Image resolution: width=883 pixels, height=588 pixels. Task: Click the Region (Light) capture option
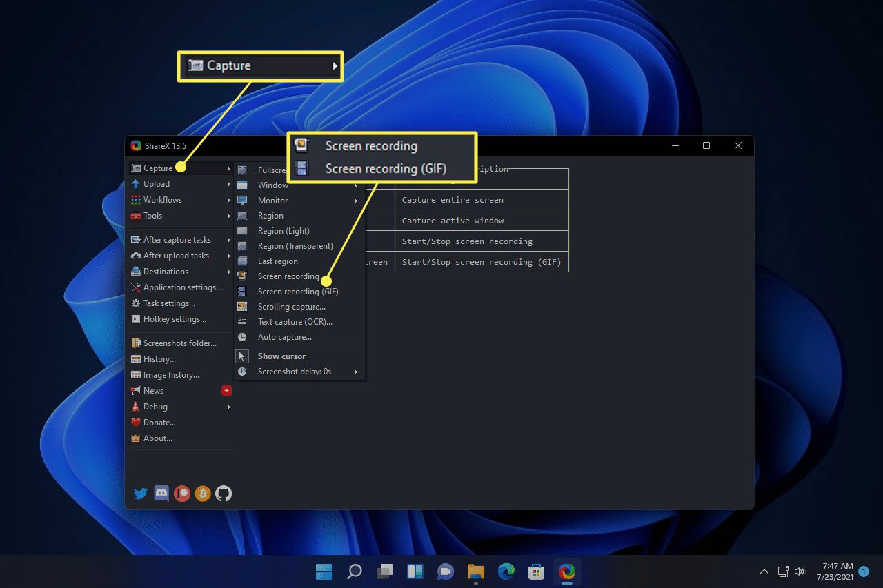click(x=283, y=231)
